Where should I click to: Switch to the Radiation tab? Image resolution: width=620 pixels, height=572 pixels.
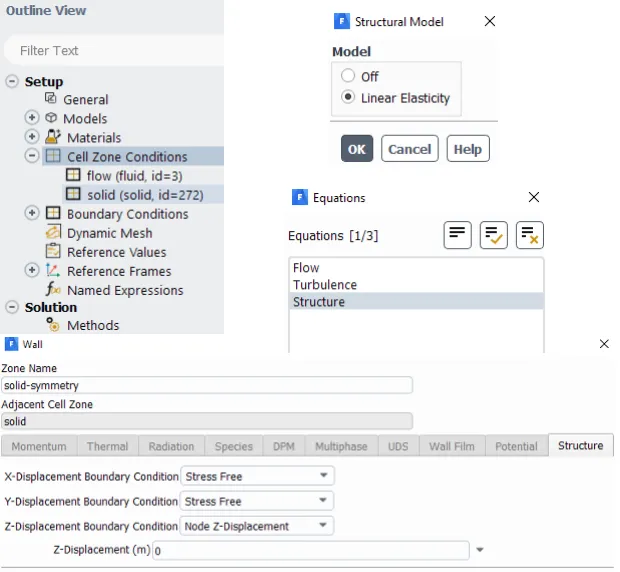[x=171, y=446]
